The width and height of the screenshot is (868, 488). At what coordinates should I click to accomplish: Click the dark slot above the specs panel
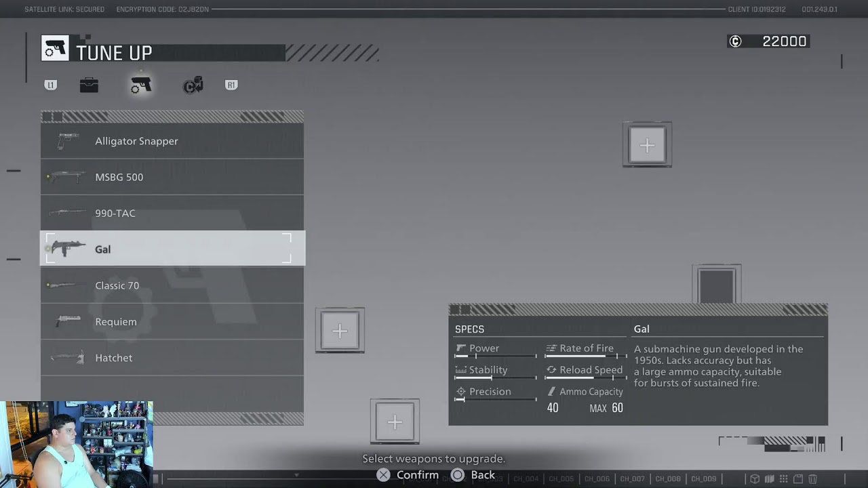pyautogui.click(x=717, y=285)
